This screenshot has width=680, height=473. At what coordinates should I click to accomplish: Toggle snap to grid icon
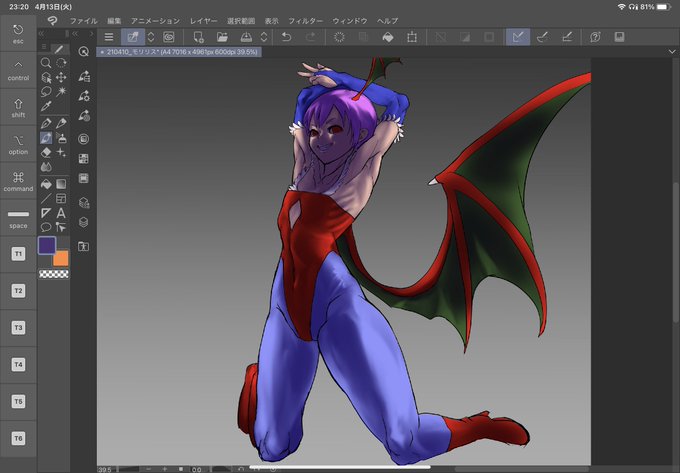click(x=566, y=37)
